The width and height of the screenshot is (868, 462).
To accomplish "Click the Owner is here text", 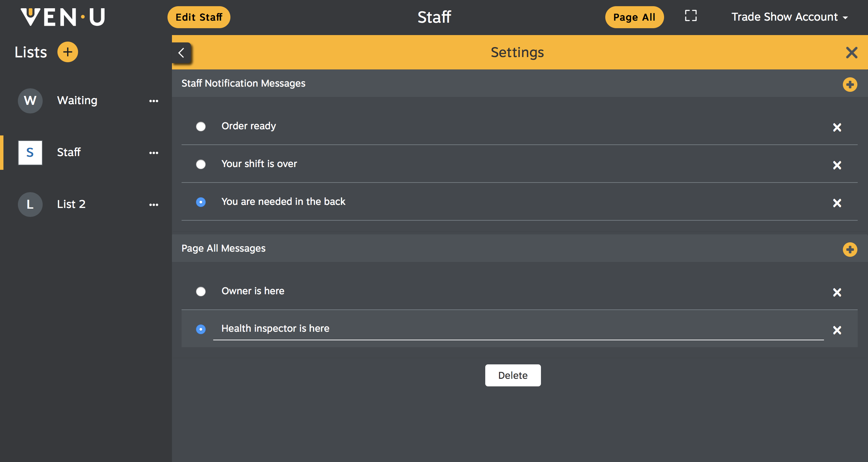I will pyautogui.click(x=253, y=291).
